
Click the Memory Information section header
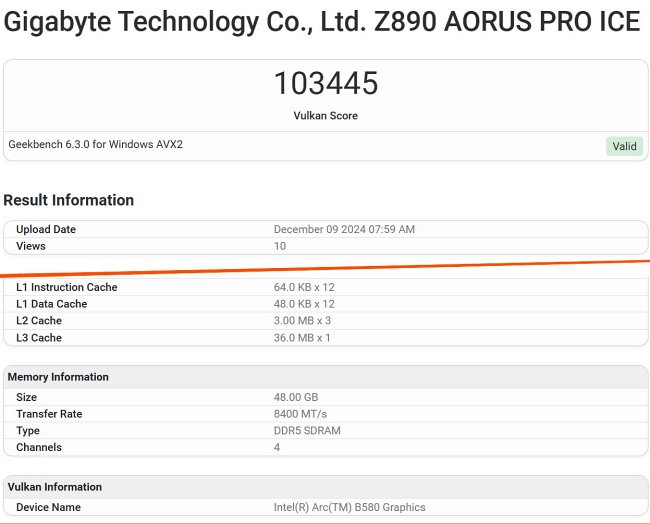[325, 377]
